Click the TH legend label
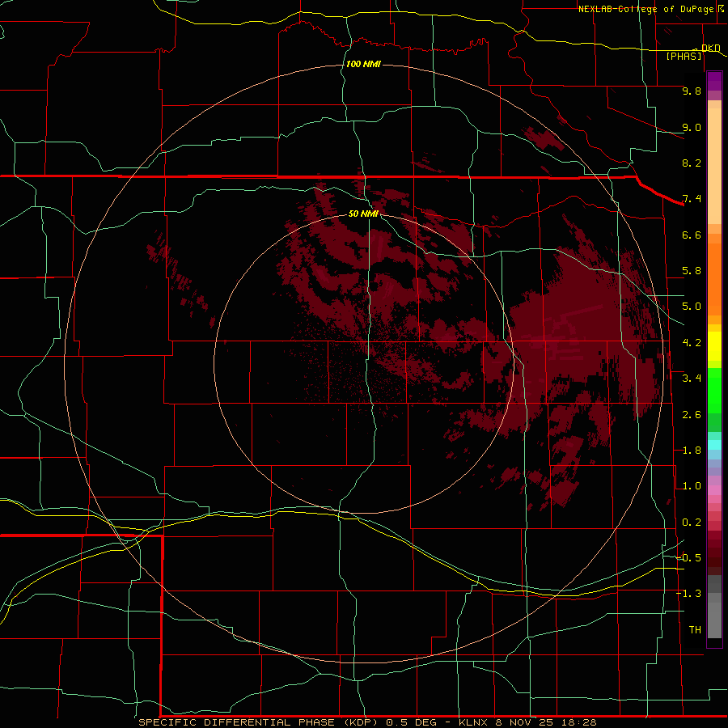The width and height of the screenshot is (728, 728). tap(695, 630)
